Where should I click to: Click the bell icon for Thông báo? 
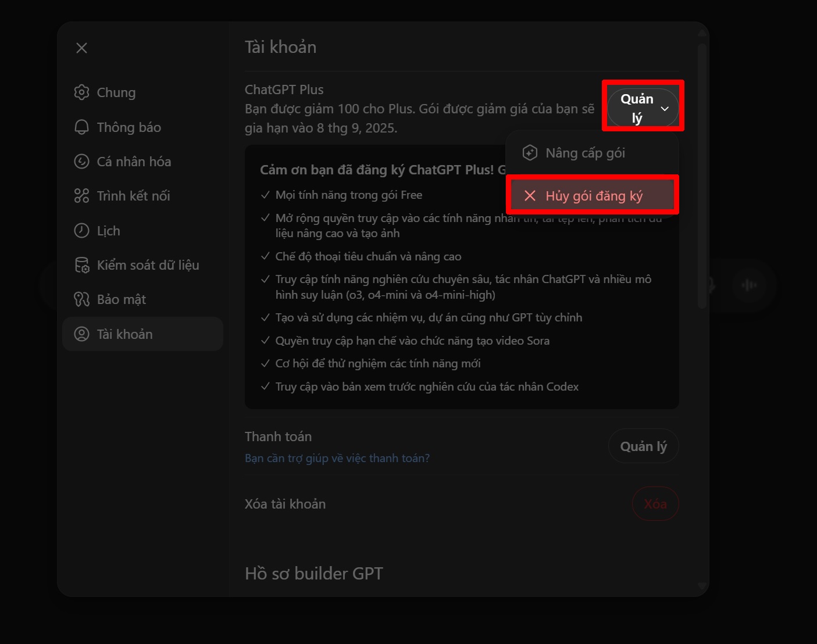click(x=81, y=127)
